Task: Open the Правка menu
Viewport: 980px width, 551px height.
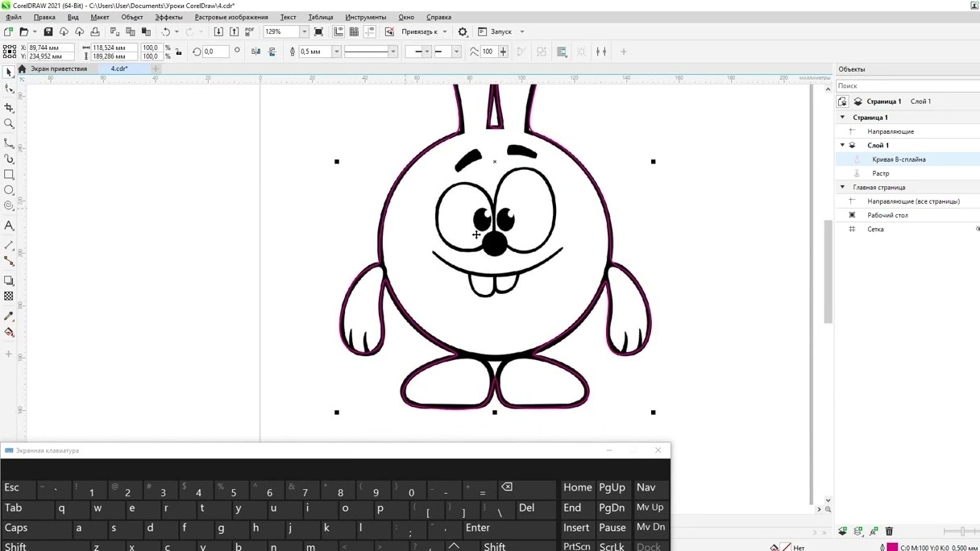Action: pos(44,17)
